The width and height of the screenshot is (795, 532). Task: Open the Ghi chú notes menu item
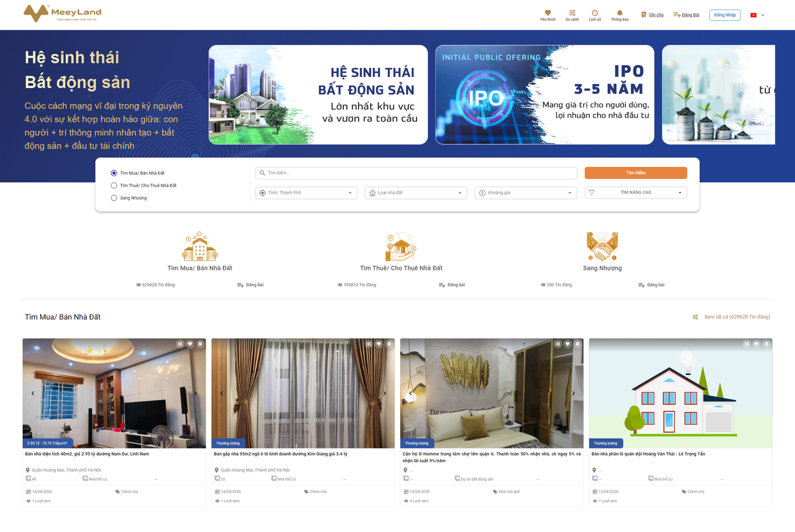tap(653, 15)
